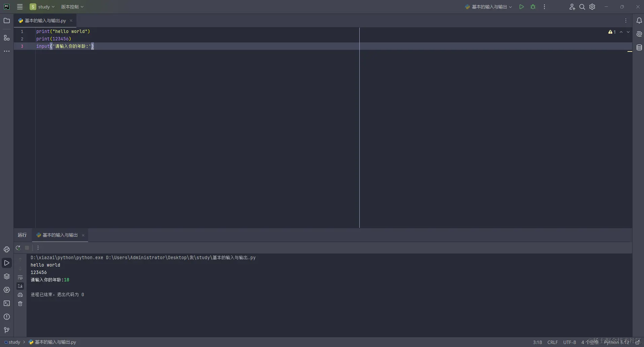This screenshot has height=347, width=644.
Task: Change UTF-8 file encoding
Action: coord(570,342)
